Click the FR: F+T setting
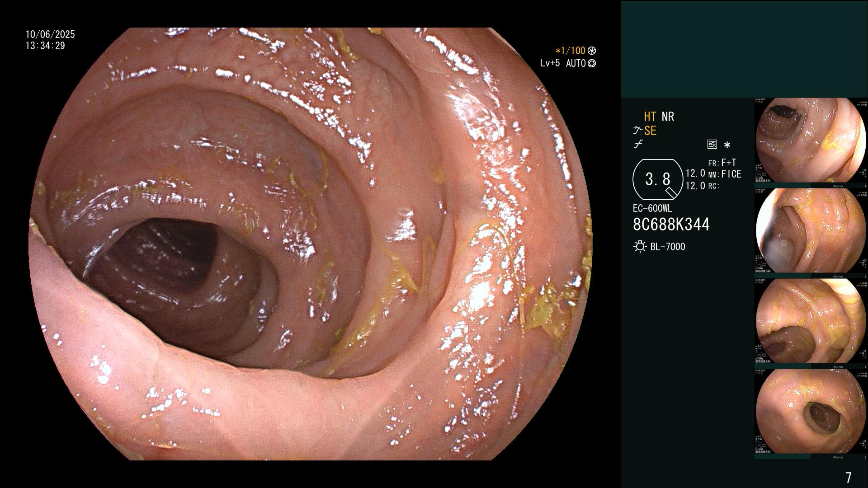The width and height of the screenshot is (868, 488). [722, 163]
